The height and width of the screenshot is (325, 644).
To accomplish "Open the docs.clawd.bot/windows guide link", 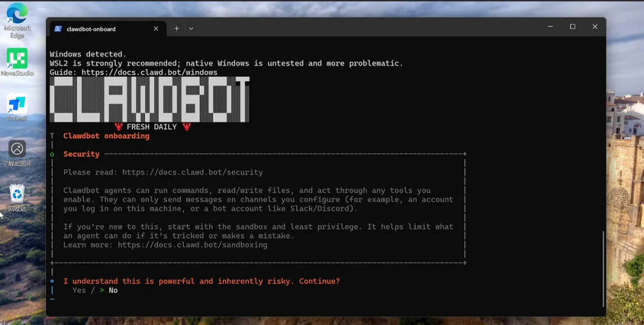I will 149,73.
